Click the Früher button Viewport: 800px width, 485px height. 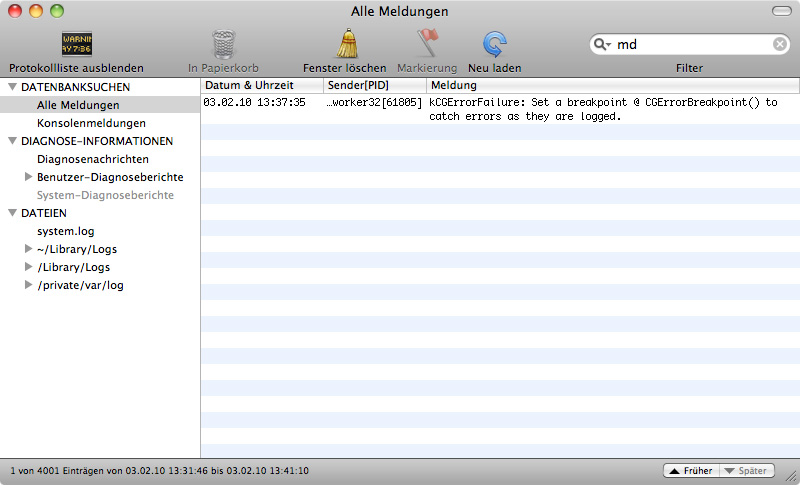pyautogui.click(x=691, y=471)
